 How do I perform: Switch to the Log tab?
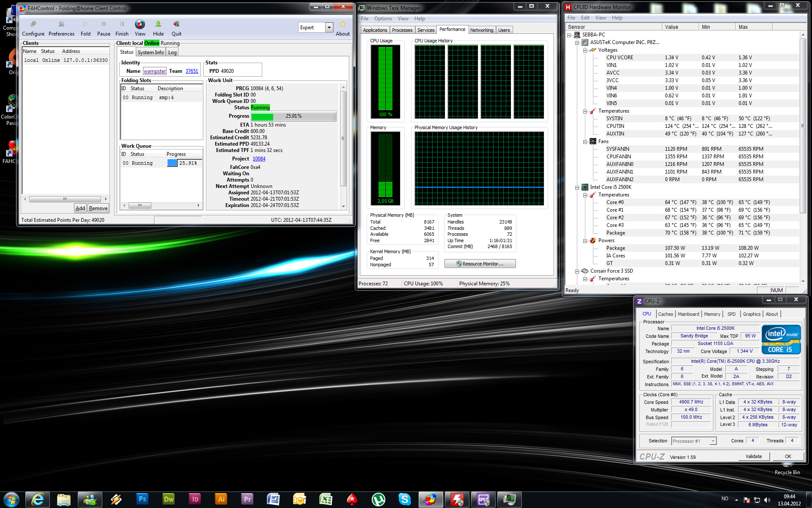point(172,52)
